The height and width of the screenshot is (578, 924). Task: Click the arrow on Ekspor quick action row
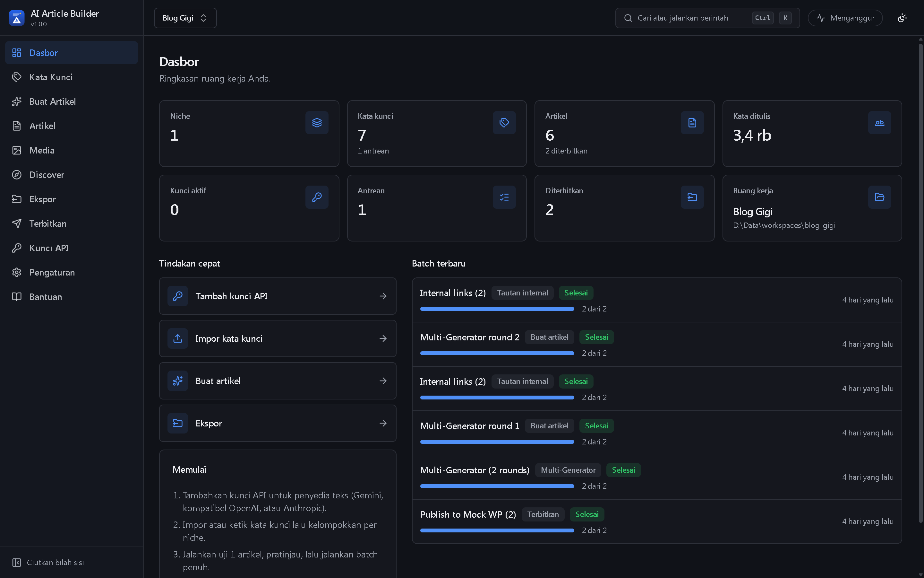click(383, 424)
